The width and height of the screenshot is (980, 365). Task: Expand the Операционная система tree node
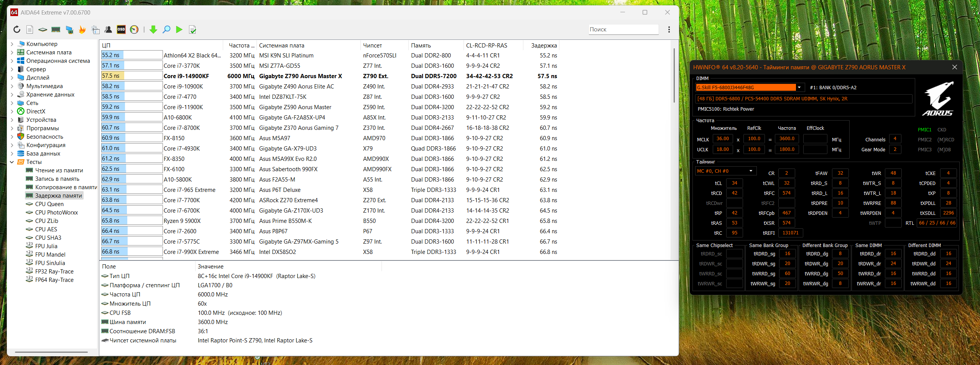click(x=12, y=61)
